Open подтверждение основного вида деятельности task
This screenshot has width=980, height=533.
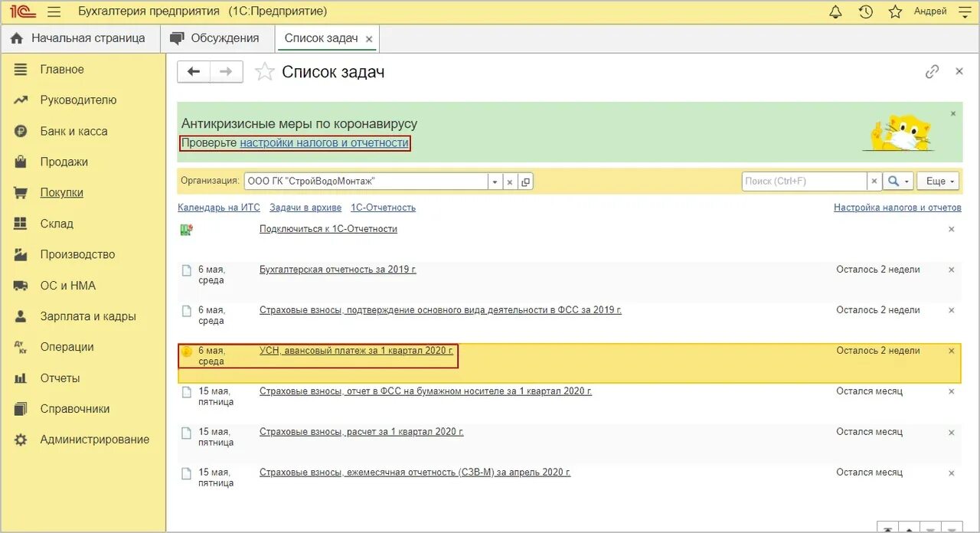[x=440, y=310]
